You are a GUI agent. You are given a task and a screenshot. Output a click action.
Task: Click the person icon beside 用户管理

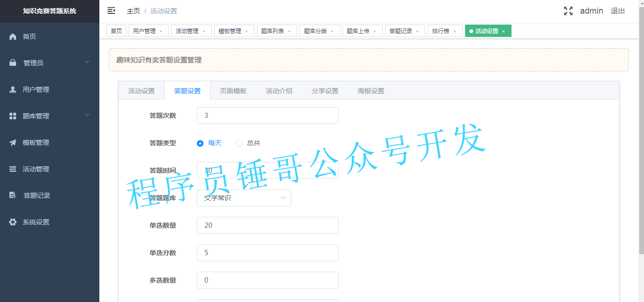[13, 89]
